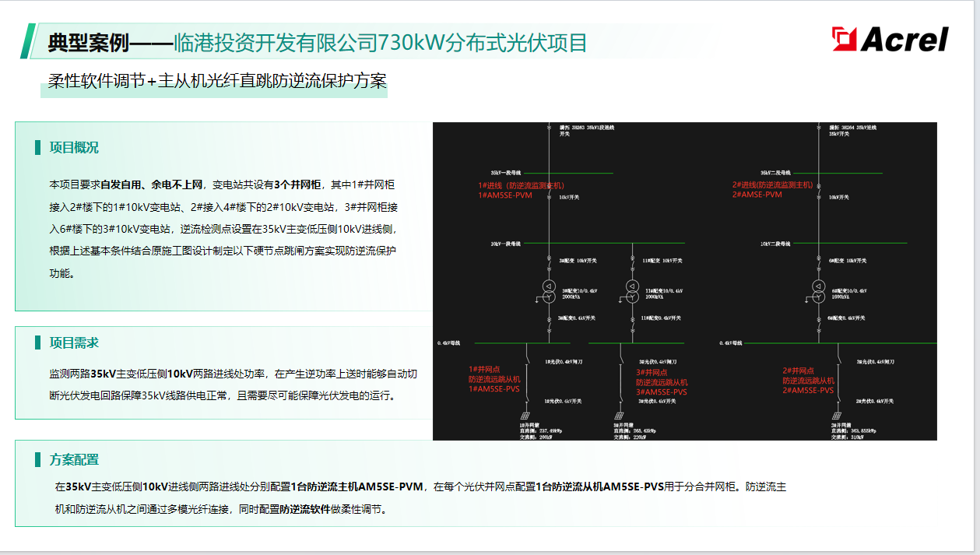This screenshot has height=555, width=980.
Task: Toggle the 10kV开关 breaker under 35kV一段母线
Action: 549,197
